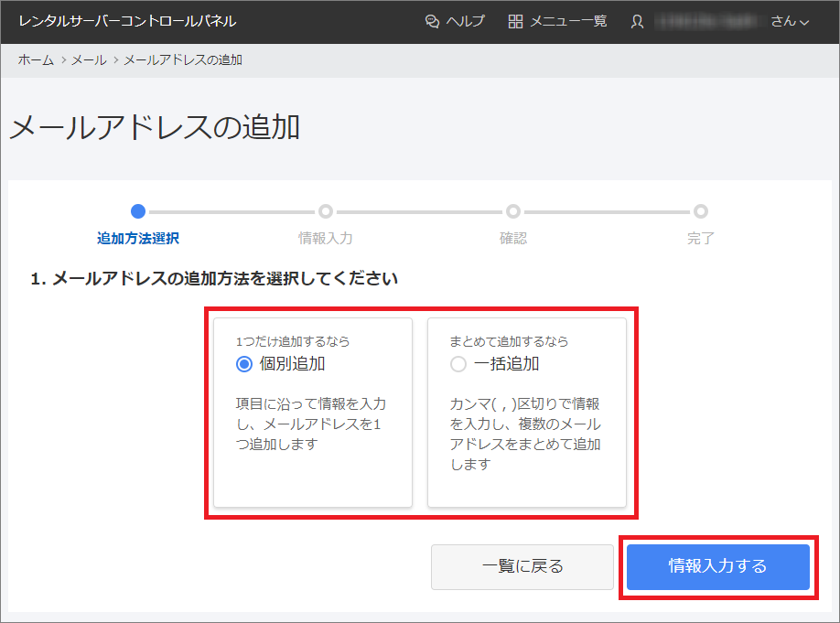Click the 情報入力する button
This screenshot has height=623, width=840.
[x=718, y=567]
